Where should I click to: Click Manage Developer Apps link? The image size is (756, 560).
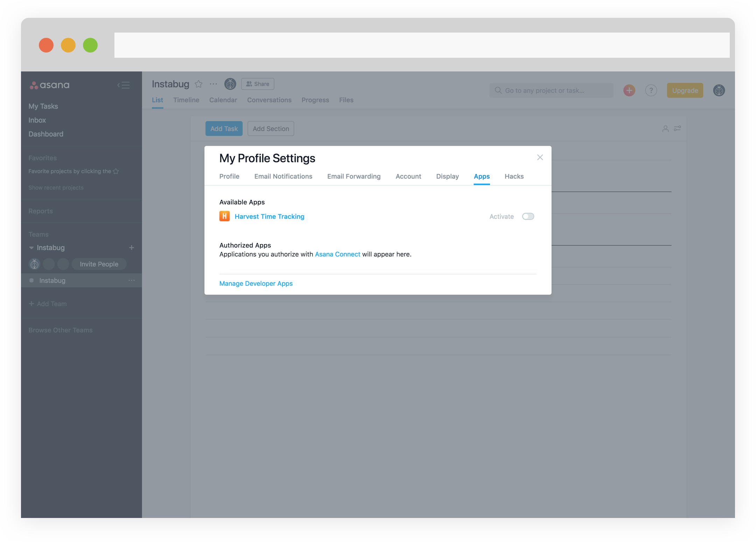(256, 283)
